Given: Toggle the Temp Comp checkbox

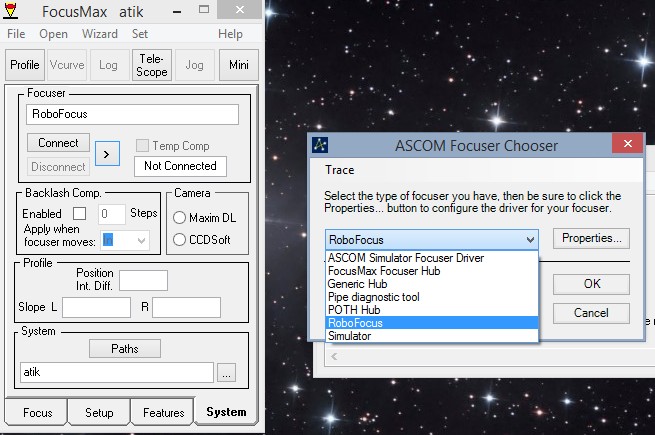Looking at the screenshot, I should click(x=142, y=145).
